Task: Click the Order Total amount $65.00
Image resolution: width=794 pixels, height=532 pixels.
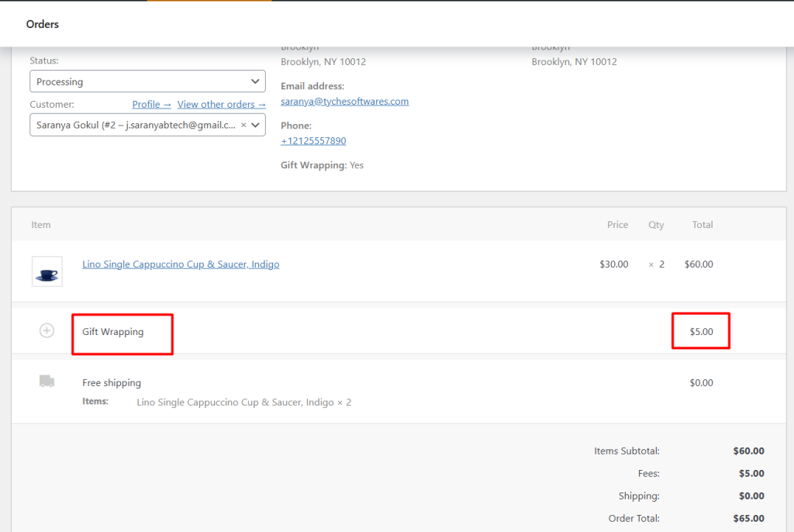Action: point(751,518)
